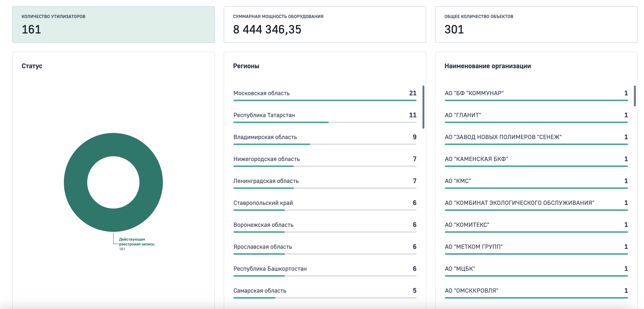
Task: Click the organization list scrollbar thumb
Action: (635, 96)
